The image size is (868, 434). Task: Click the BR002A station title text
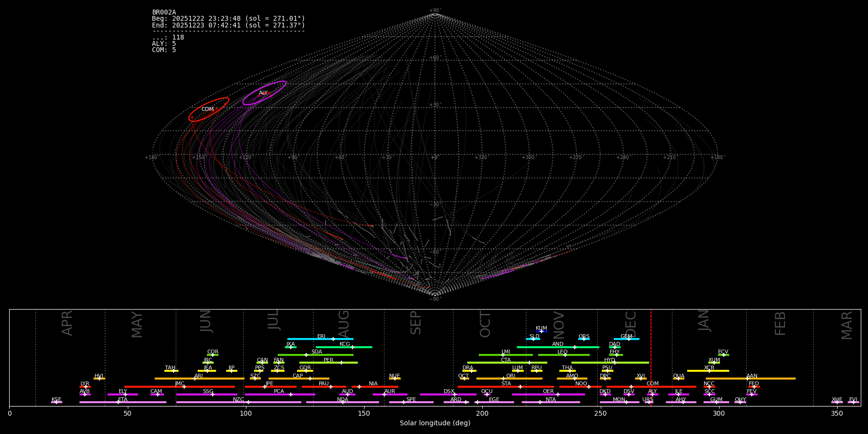point(164,13)
